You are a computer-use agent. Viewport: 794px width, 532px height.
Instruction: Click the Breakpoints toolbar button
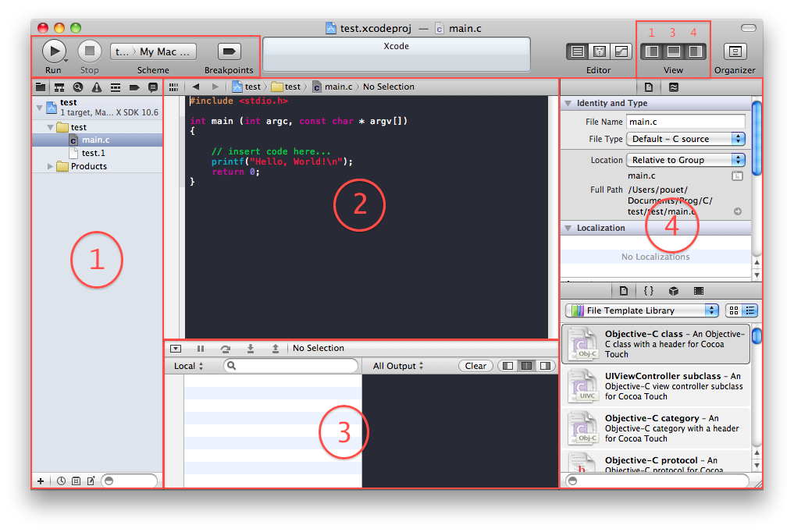(229, 51)
